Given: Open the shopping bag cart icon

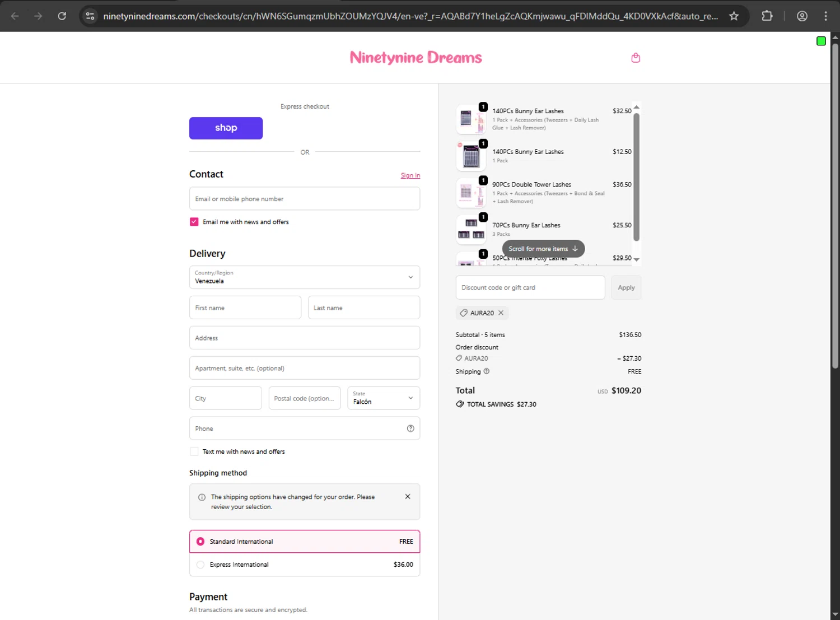Looking at the screenshot, I should click(x=636, y=58).
